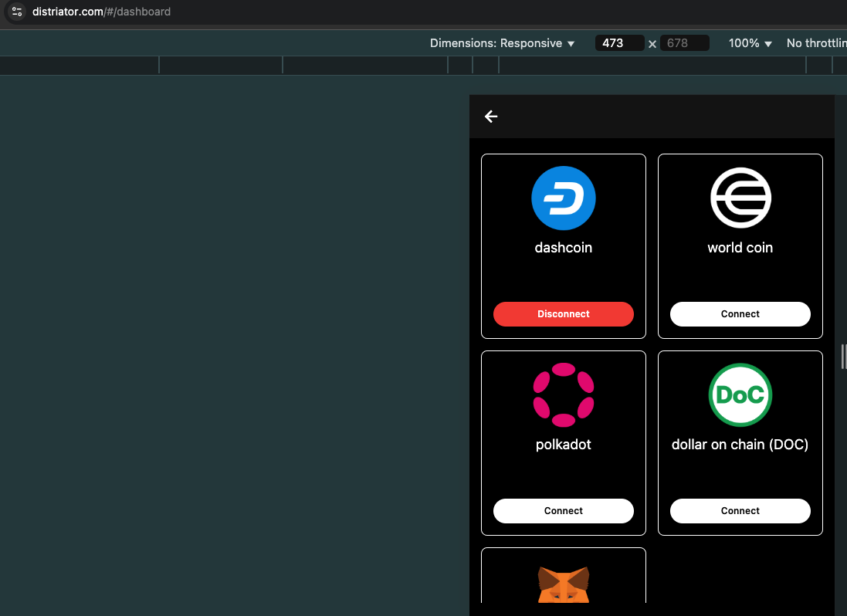Viewport: 847px width, 616px height.
Task: Click the distriator.com address bar URL
Action: click(x=102, y=12)
